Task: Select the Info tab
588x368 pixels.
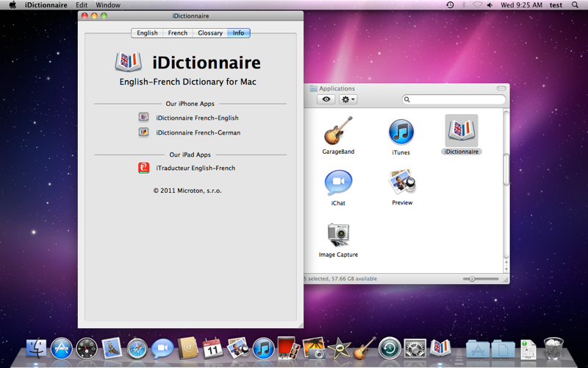Action: click(238, 32)
